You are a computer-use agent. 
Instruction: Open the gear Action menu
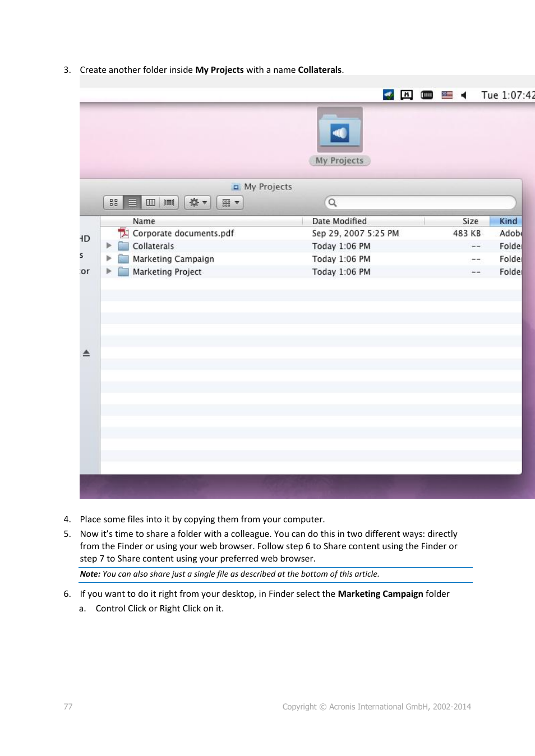click(x=197, y=202)
